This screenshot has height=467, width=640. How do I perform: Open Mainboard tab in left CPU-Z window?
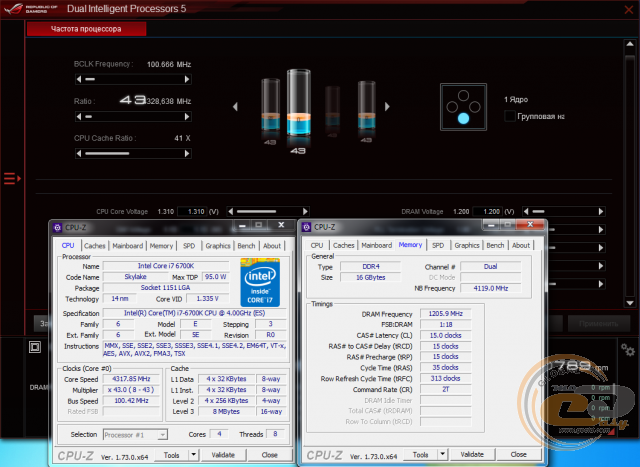[128, 246]
